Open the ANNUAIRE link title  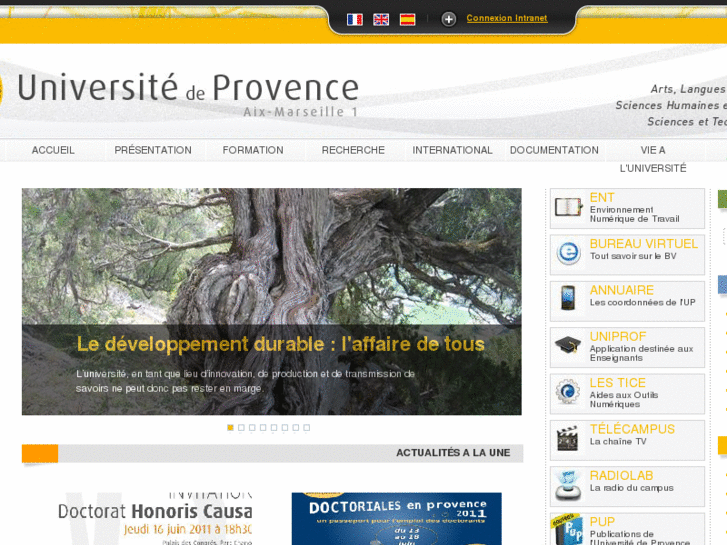point(622,290)
